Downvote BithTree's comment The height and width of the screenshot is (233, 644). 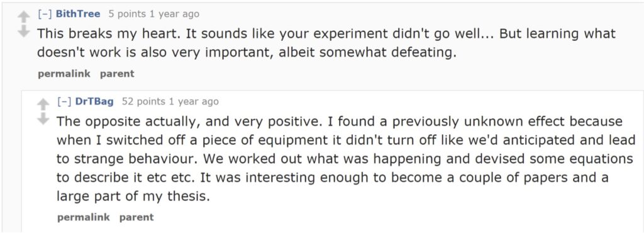[25, 31]
